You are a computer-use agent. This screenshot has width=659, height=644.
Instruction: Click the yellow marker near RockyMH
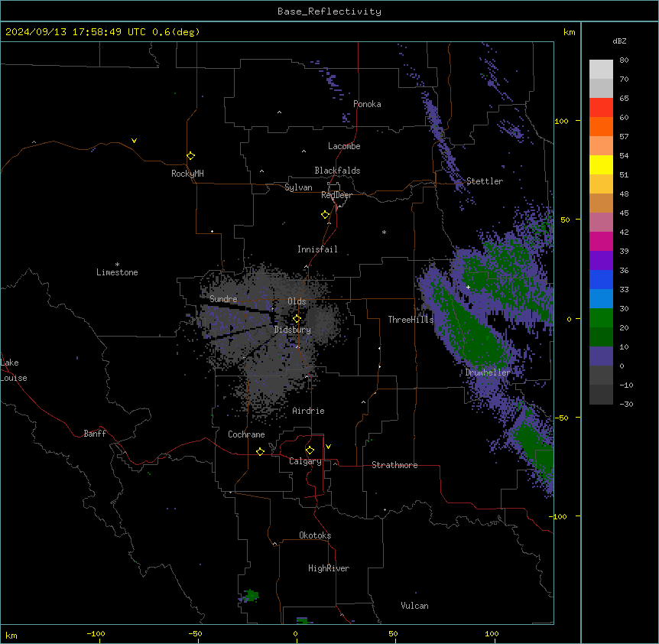[x=190, y=156]
